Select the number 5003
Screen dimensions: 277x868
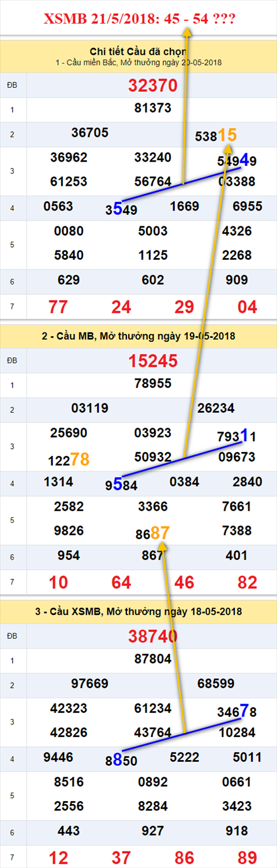(x=152, y=231)
